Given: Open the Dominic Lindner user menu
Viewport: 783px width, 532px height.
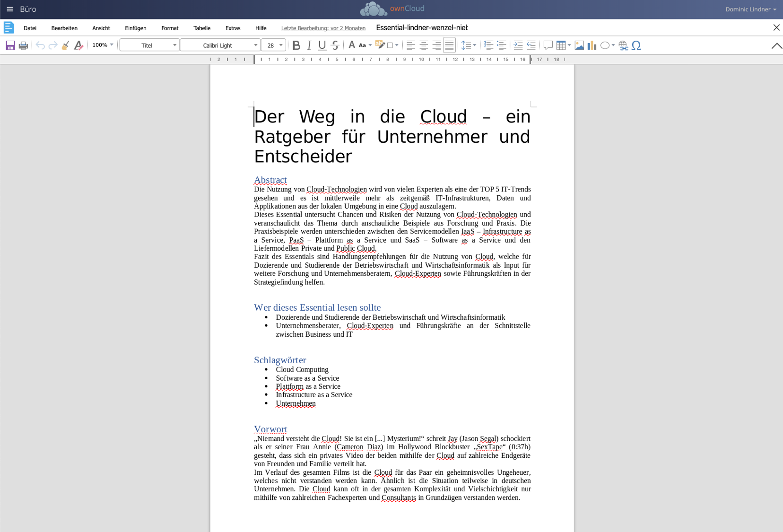Looking at the screenshot, I should tap(751, 9).
